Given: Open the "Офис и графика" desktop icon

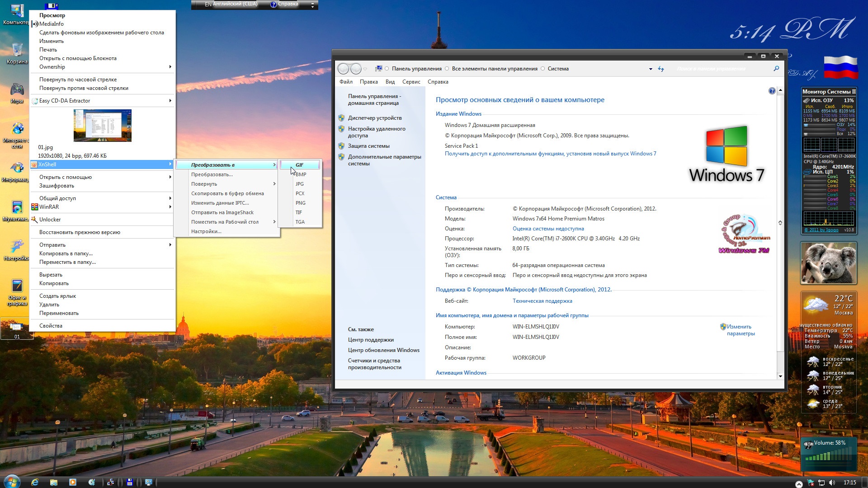Looking at the screenshot, I should click(17, 292).
